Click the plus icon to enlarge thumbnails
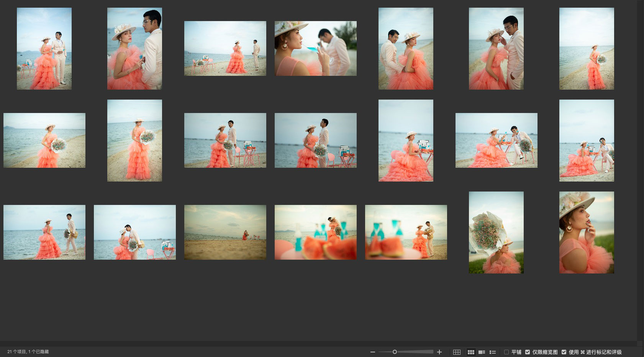The width and height of the screenshot is (644, 357). pyautogui.click(x=439, y=352)
